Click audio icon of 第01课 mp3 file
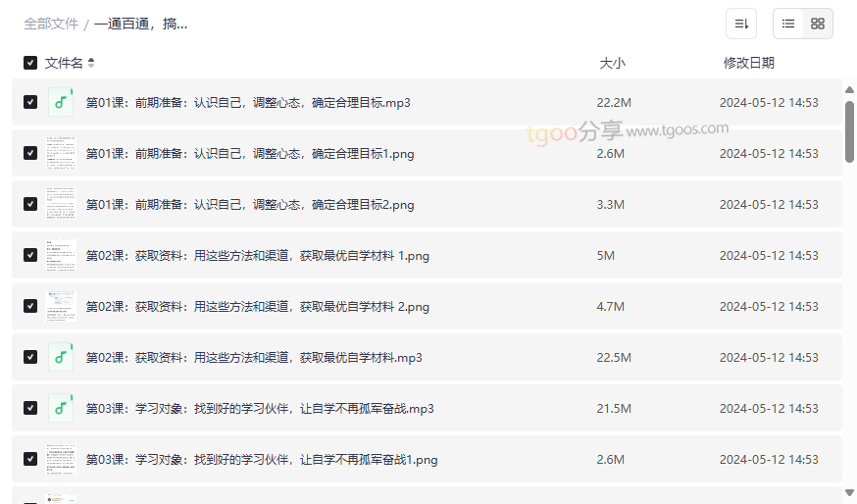The width and height of the screenshot is (857, 504). tap(61, 103)
